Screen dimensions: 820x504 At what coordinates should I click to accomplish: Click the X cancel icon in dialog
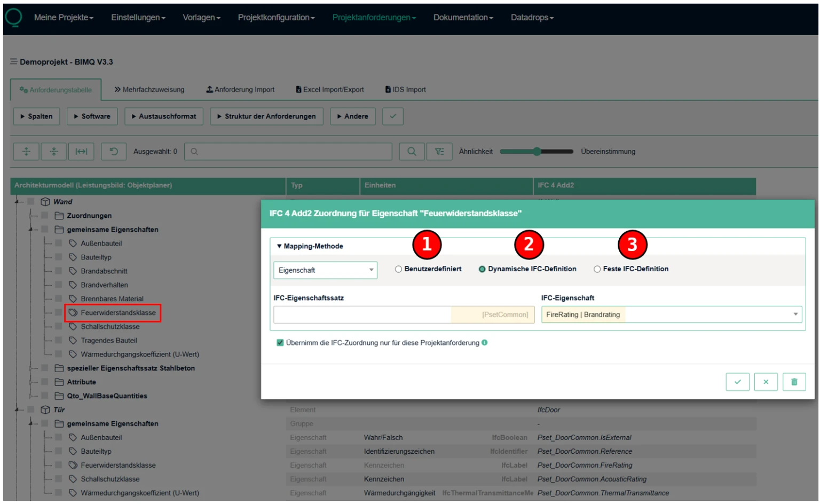766,382
